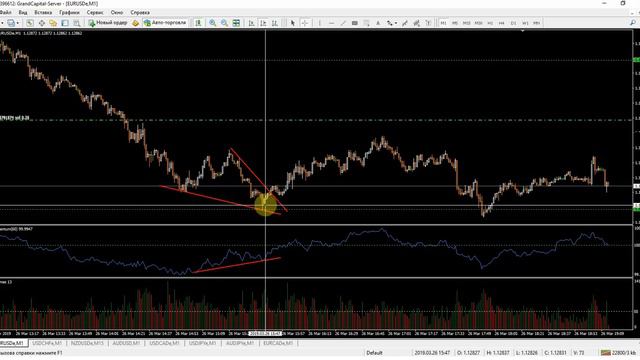The image size is (640, 360).
Task: Click the Zoom In magnifier icon
Action: [x=213, y=23]
